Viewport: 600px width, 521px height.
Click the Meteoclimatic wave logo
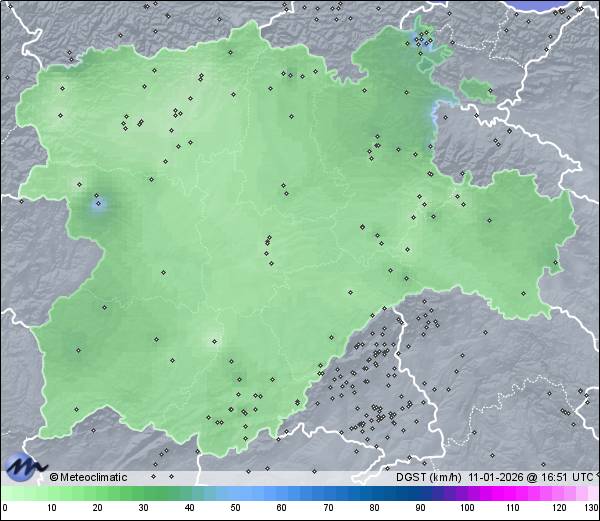(x=25, y=467)
